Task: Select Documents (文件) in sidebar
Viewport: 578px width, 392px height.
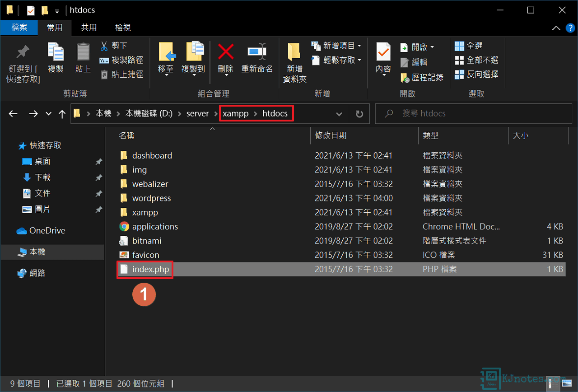Action: click(x=37, y=193)
